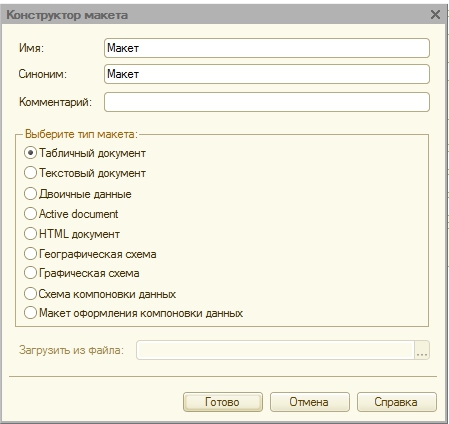Confirm with the Готово button

pyautogui.click(x=223, y=402)
